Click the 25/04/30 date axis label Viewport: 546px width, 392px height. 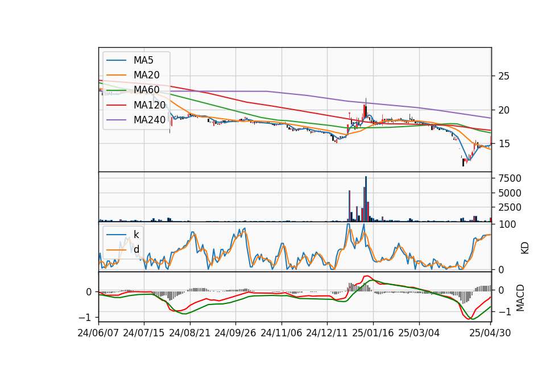coord(490,333)
